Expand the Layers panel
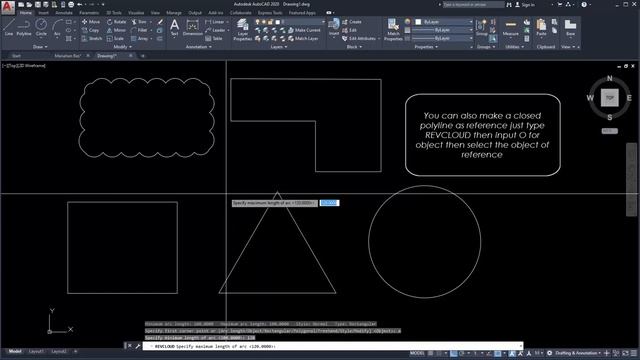The image size is (640, 360). (x=279, y=47)
